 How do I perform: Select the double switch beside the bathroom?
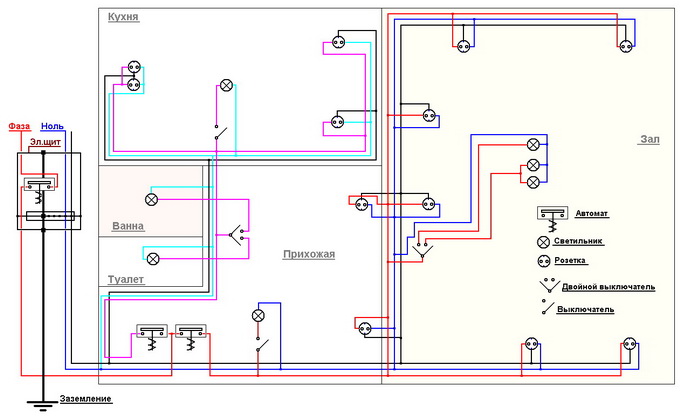tap(235, 235)
